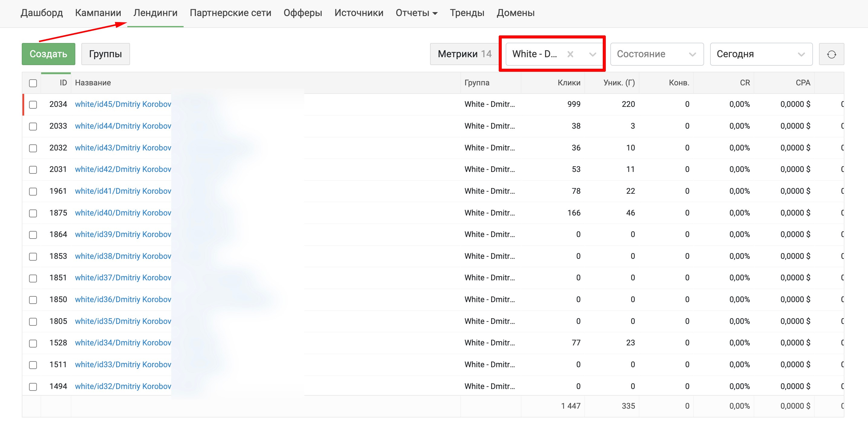Toggle the select-all checkbox in header

33,83
